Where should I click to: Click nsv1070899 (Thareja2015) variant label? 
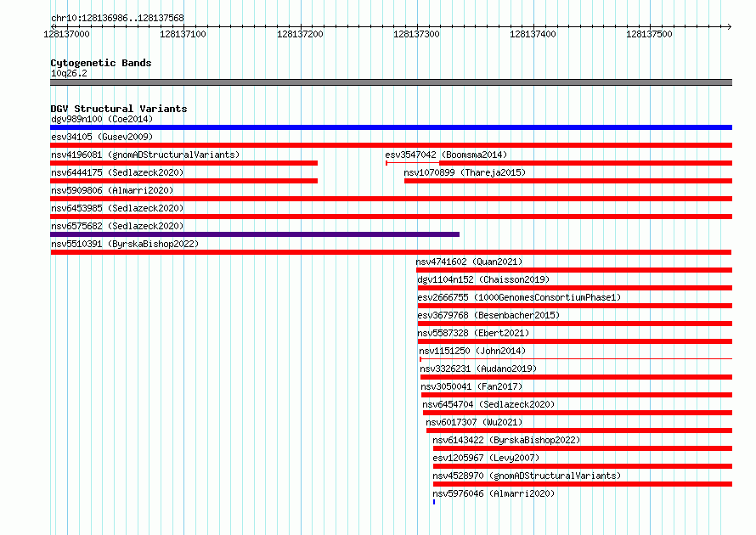pyautogui.click(x=465, y=172)
